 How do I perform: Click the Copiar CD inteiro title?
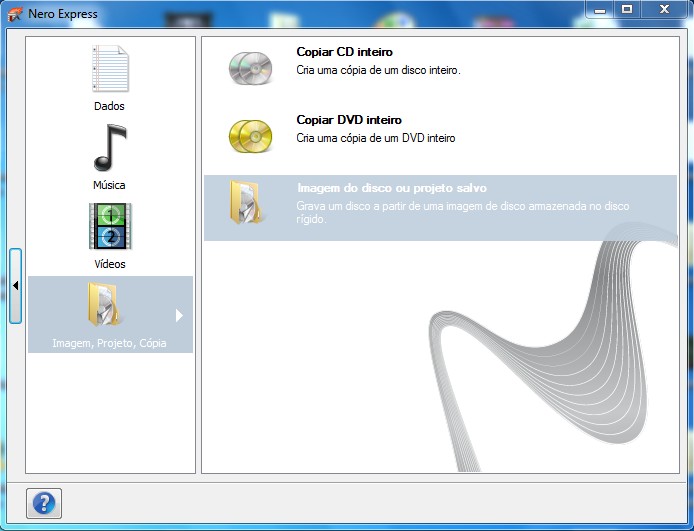pos(344,52)
